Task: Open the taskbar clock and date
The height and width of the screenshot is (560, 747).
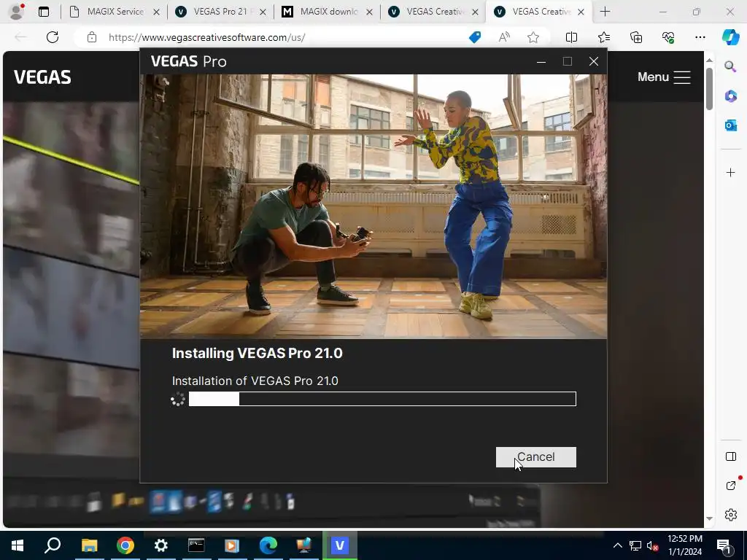Action: tap(684, 545)
